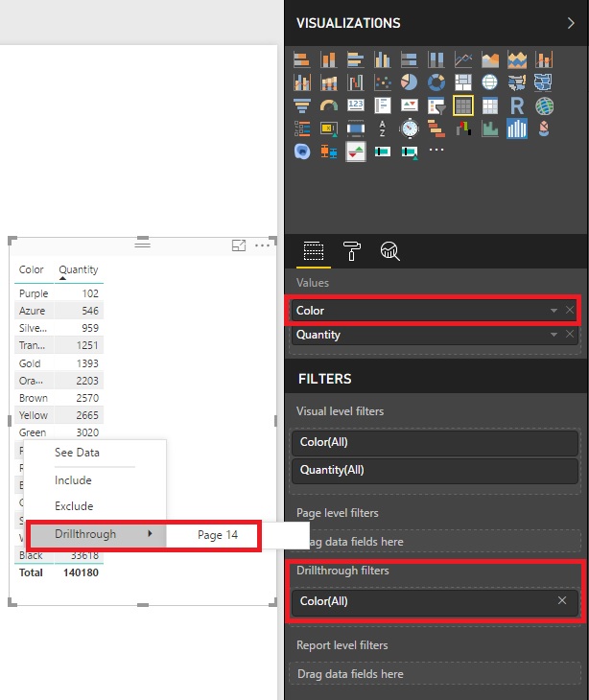
Task: Choose Include from context menu
Action: tap(73, 480)
